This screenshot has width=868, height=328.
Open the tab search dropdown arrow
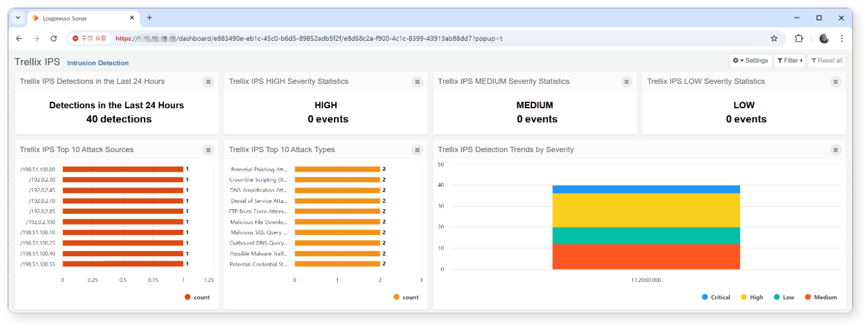pyautogui.click(x=18, y=18)
